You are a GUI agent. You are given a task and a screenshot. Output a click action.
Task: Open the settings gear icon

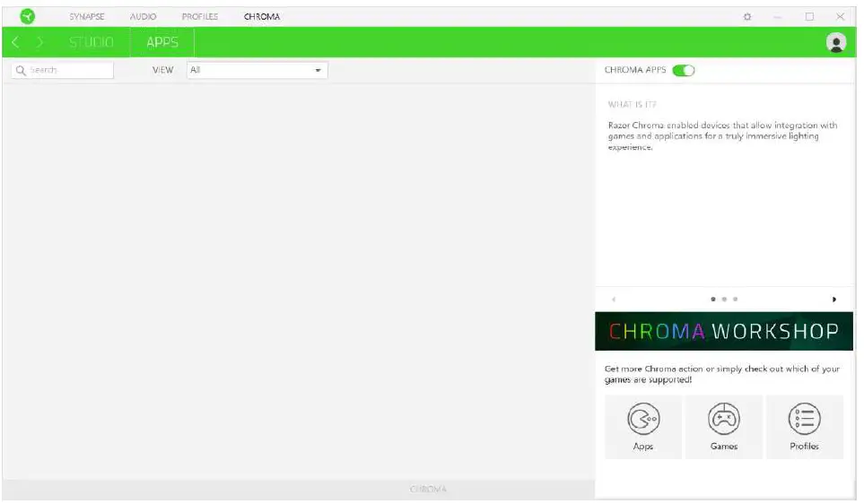pyautogui.click(x=747, y=16)
